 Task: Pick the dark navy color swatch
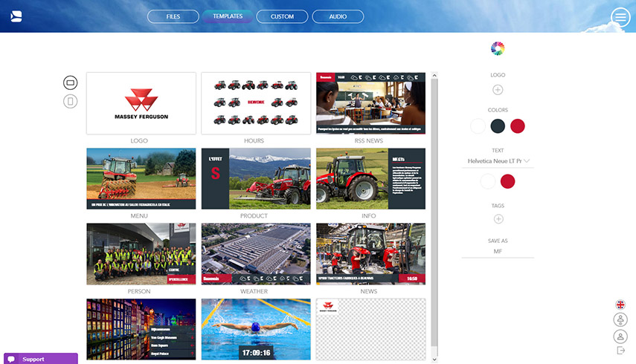pyautogui.click(x=498, y=126)
